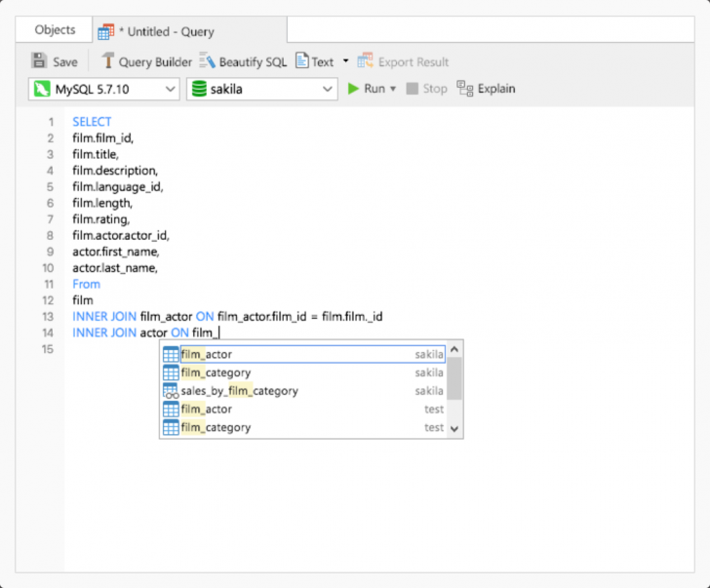The width and height of the screenshot is (710, 588).
Task: Open the Text dropdown arrow
Action: pos(345,61)
